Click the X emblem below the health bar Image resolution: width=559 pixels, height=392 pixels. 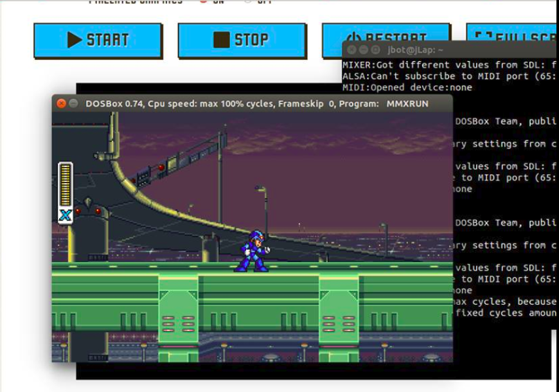tap(66, 215)
